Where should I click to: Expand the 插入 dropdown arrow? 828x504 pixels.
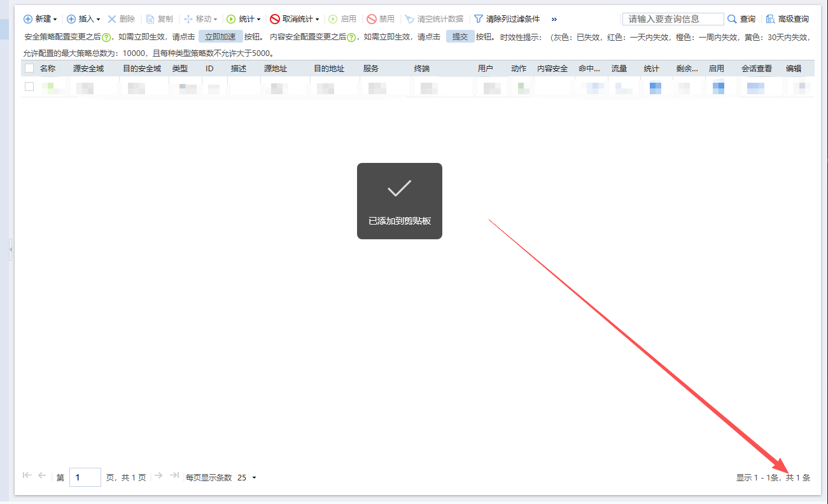click(98, 20)
